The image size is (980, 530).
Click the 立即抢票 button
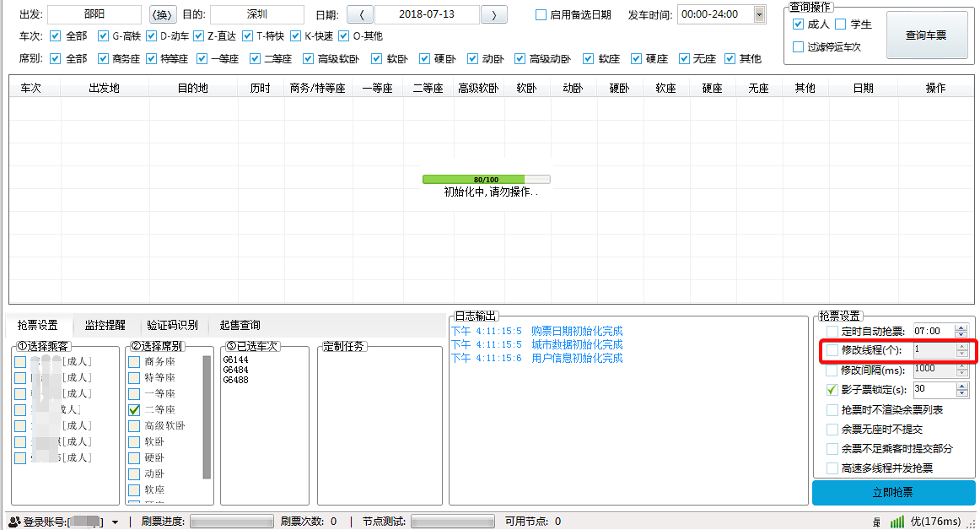894,492
